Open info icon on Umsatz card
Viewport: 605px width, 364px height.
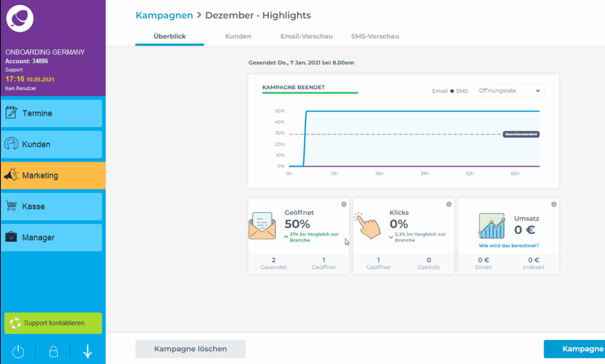pos(554,204)
